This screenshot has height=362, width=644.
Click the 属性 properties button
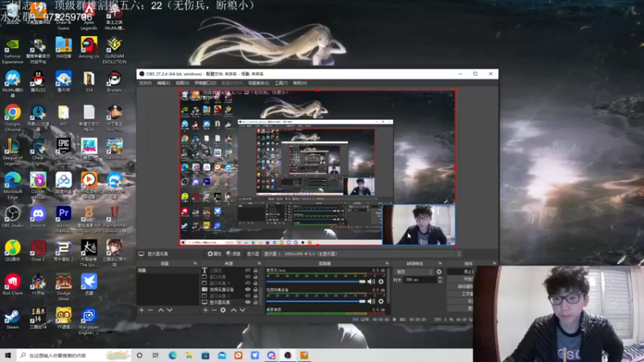pyautogui.click(x=214, y=253)
